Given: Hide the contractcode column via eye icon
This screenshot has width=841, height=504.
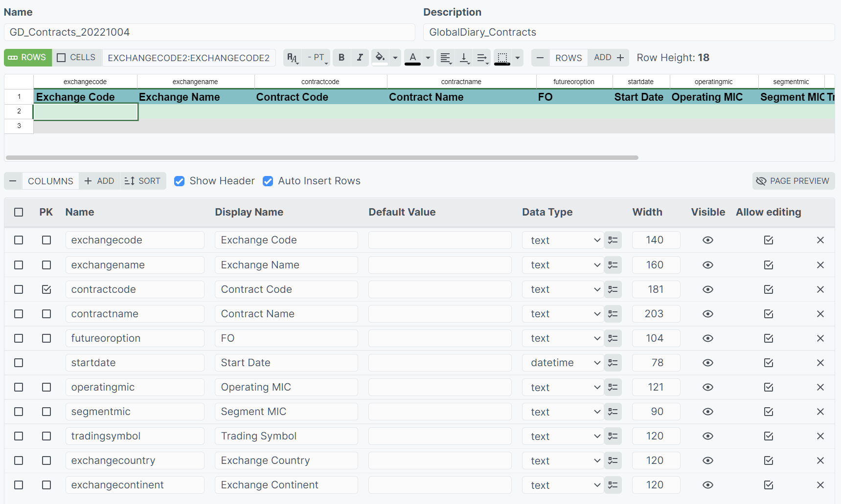Looking at the screenshot, I should [708, 289].
